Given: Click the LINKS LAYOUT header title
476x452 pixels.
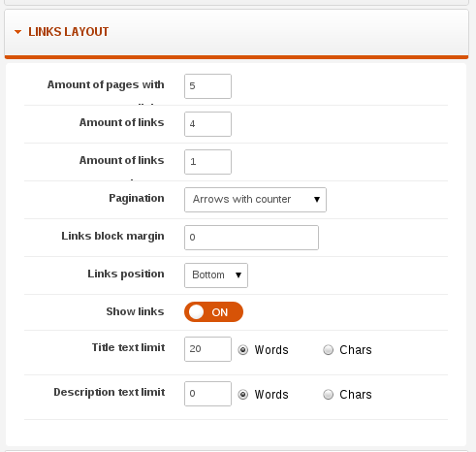Looking at the screenshot, I should point(69,32).
